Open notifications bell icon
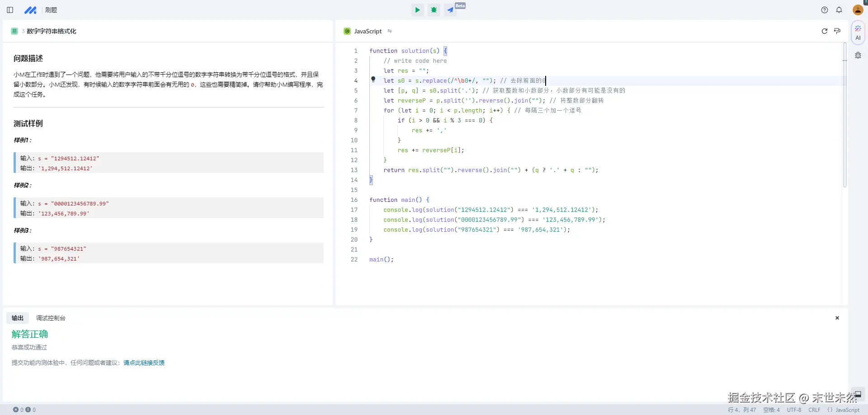The height and width of the screenshot is (415, 868). (x=839, y=10)
